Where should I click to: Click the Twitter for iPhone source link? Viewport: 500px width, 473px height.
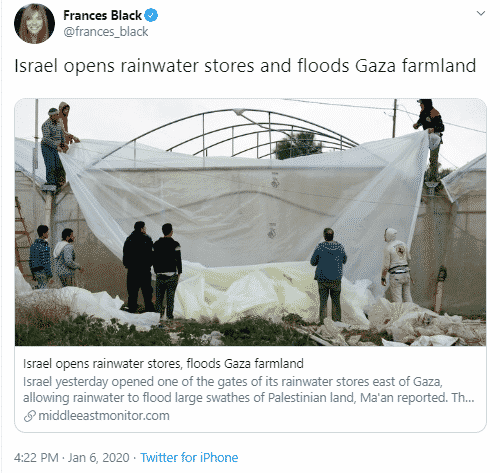pos(189,457)
